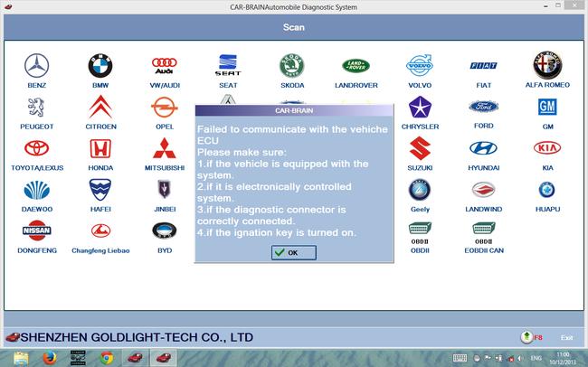Select the HYUNDAI brand logo

483,148
